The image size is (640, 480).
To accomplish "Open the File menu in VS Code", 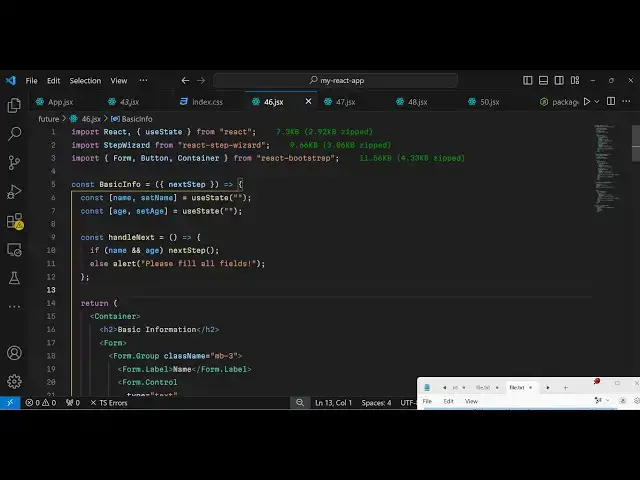I will 31,81.
